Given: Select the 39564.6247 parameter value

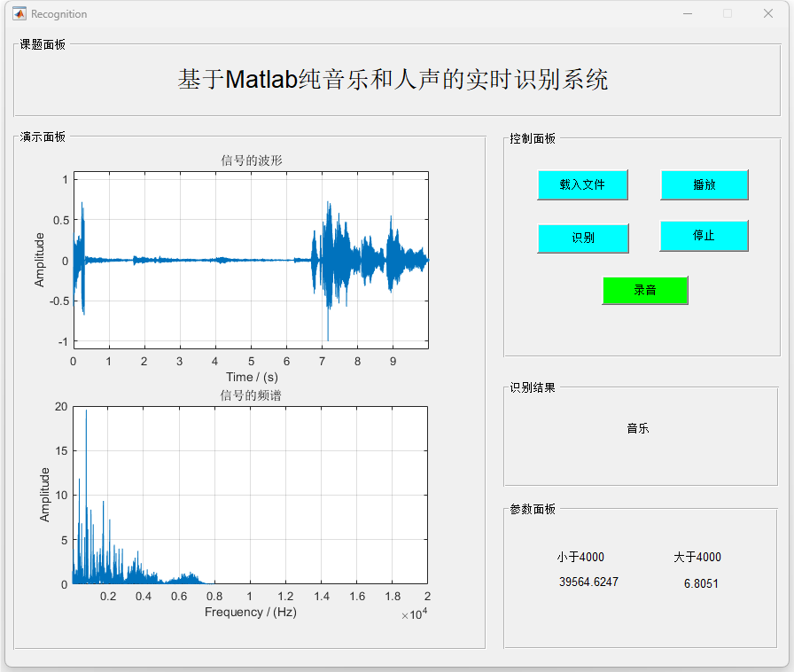Looking at the screenshot, I should click(588, 582).
